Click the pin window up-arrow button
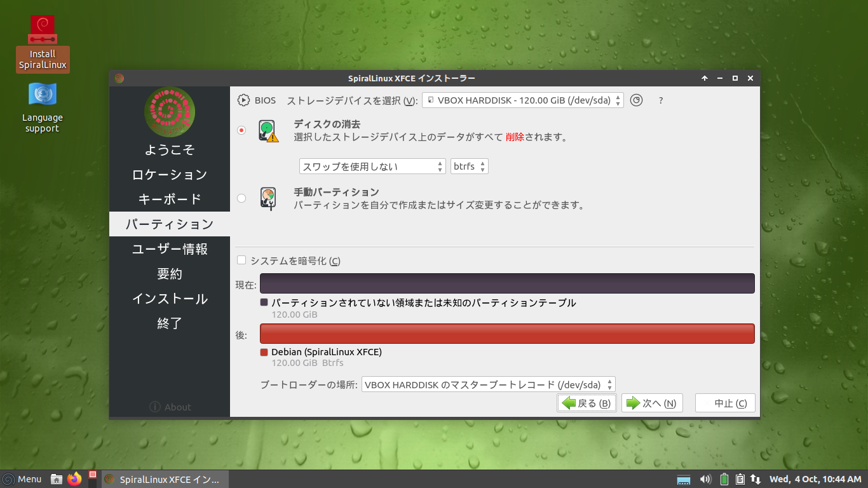868x488 pixels. [x=705, y=78]
